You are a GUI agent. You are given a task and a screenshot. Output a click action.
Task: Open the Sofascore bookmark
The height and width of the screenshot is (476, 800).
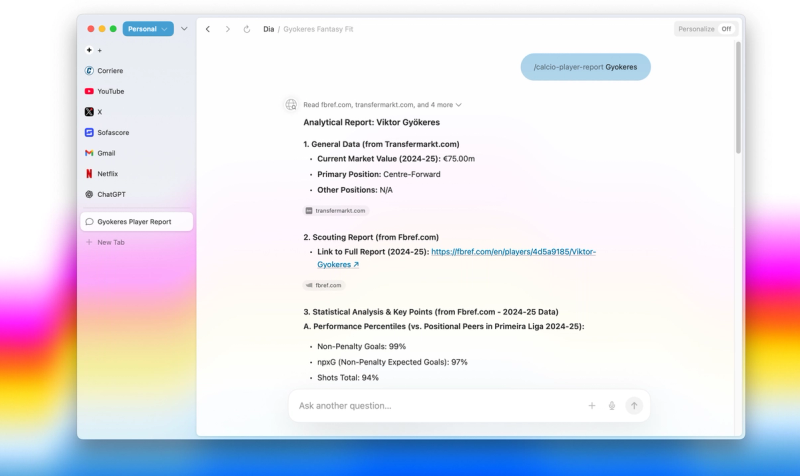107,133
